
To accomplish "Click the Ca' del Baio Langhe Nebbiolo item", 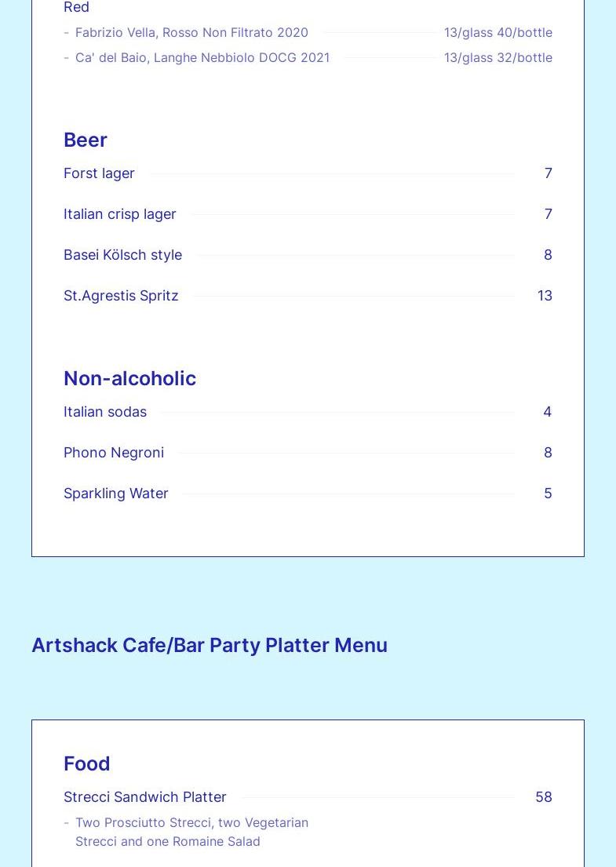I will click(202, 57).
